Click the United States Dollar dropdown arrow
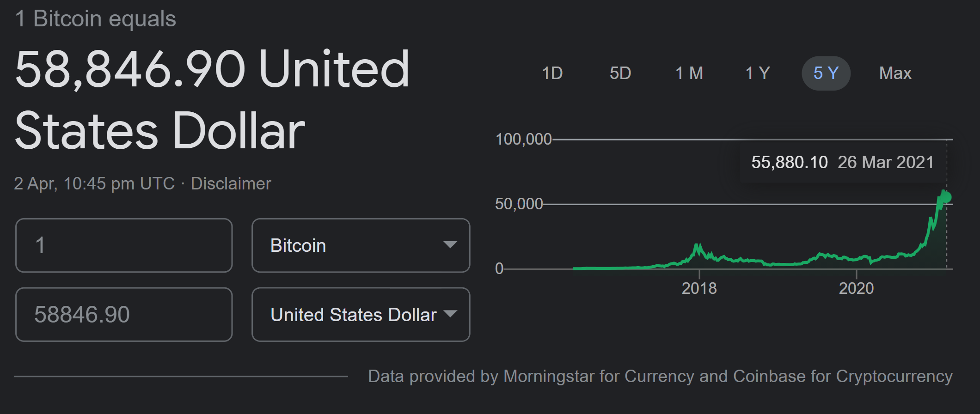 pyautogui.click(x=450, y=314)
